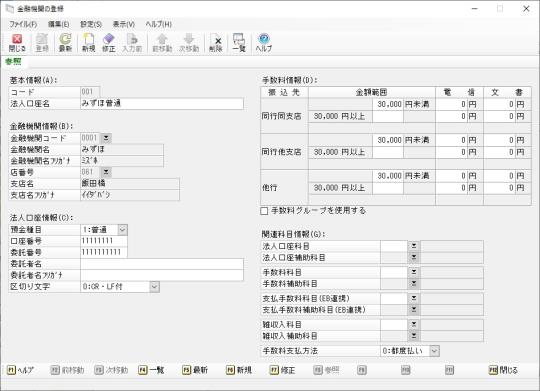Screen dimensions: 540x391
Task: Click the 修正 eraser toolbar icon
Action: (108, 43)
